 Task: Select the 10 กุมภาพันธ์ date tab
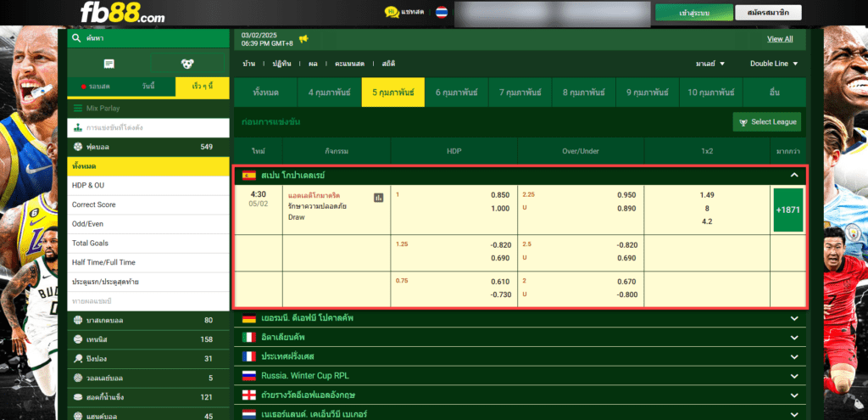[x=711, y=92]
